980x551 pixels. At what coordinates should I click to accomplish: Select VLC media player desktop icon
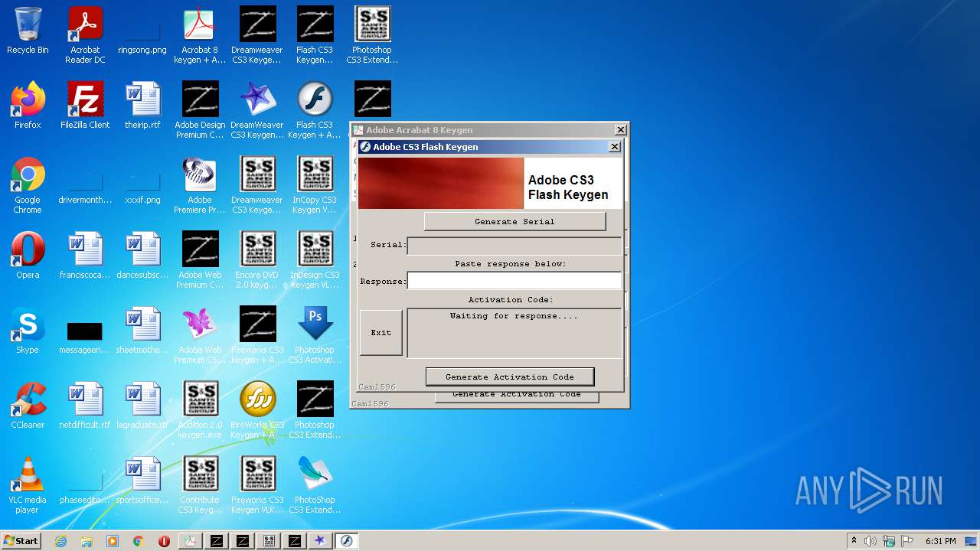coord(28,485)
